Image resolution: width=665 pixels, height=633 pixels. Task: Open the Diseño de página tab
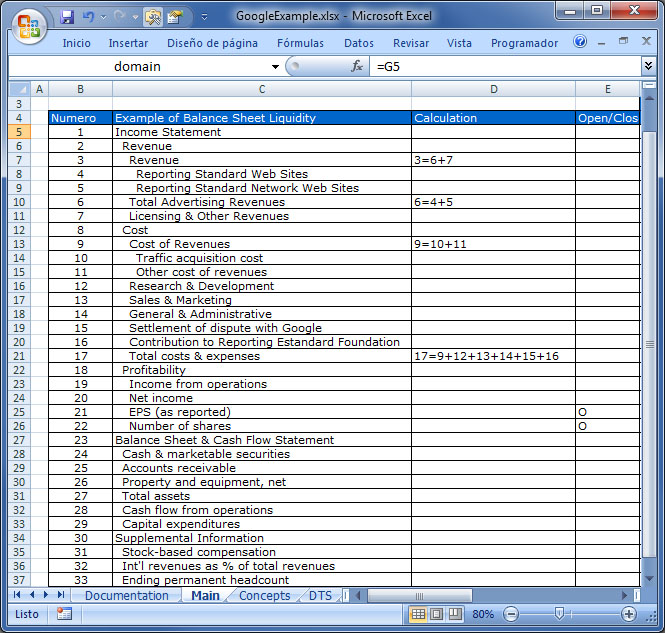coord(212,43)
